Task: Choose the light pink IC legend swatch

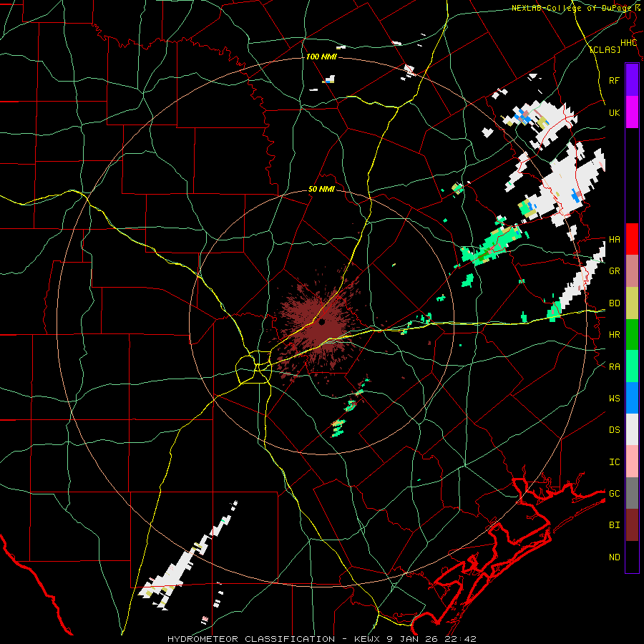Action: tap(632, 462)
